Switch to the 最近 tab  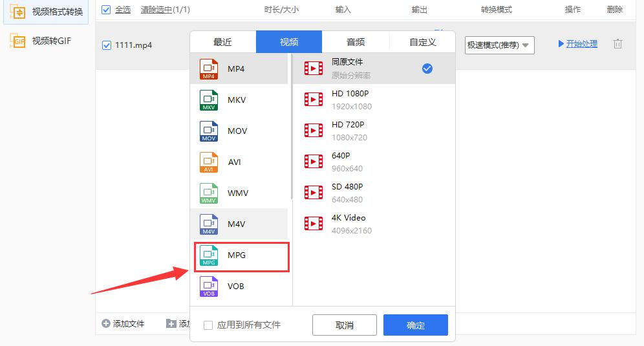pos(222,42)
